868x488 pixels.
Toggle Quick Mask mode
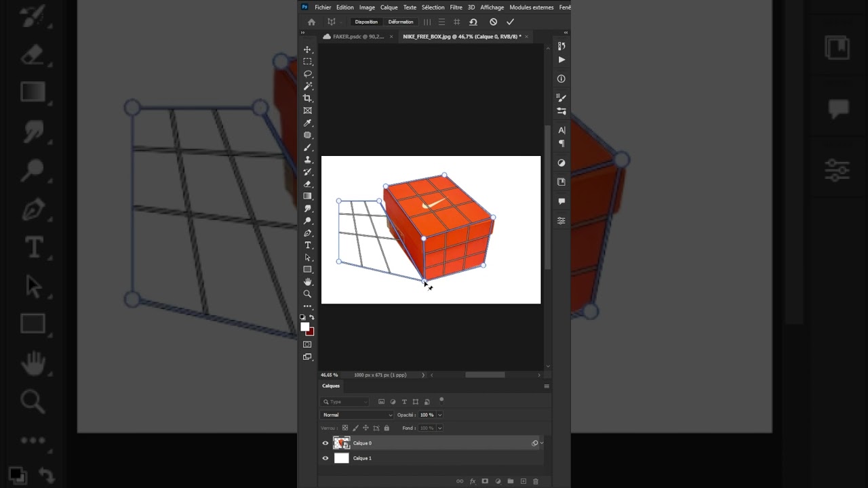coord(307,344)
